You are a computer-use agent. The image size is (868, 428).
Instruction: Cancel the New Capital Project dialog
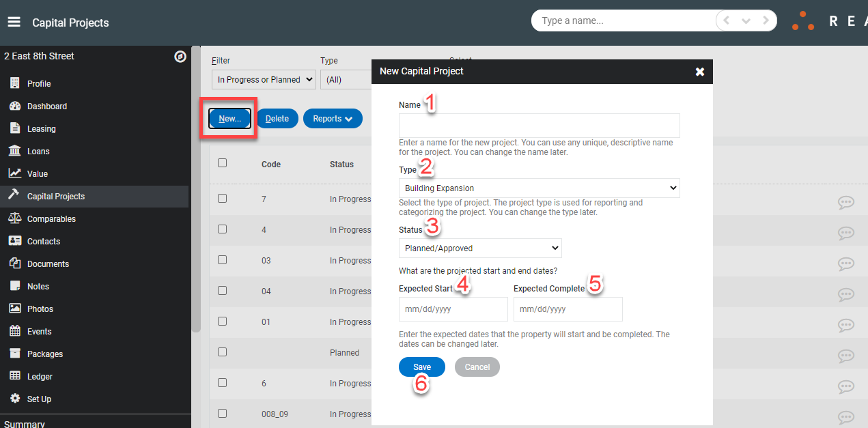[x=477, y=367]
